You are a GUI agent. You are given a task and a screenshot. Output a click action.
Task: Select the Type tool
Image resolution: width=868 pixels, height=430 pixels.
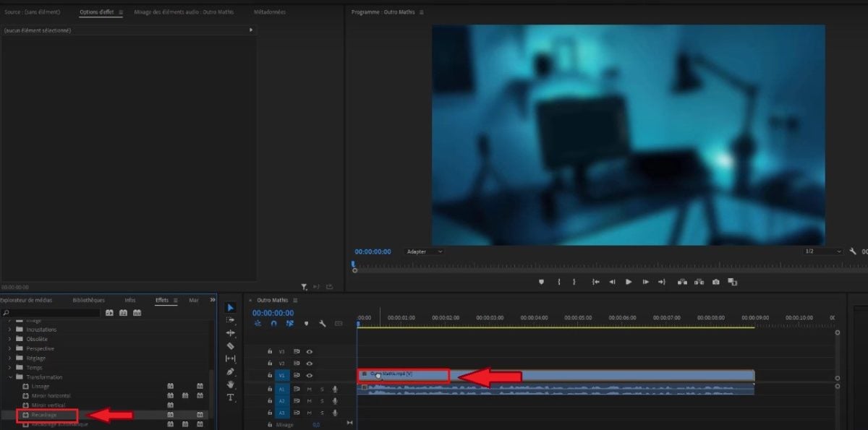click(x=231, y=397)
